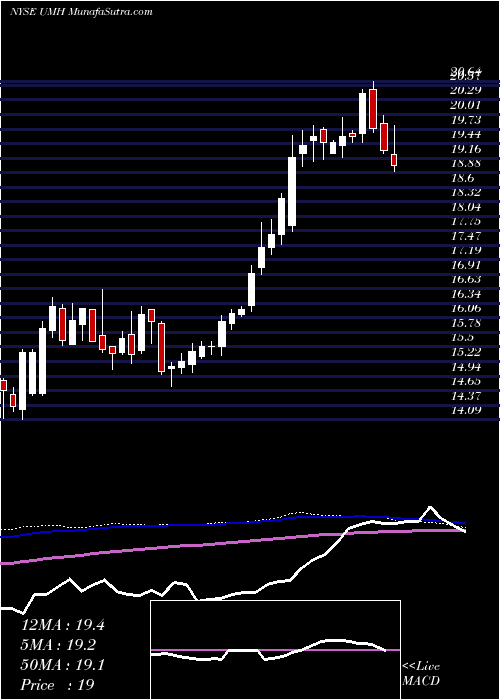This screenshot has width=500, height=700.
Task: Click the 16.63 price axis label
Action: (x=466, y=279)
